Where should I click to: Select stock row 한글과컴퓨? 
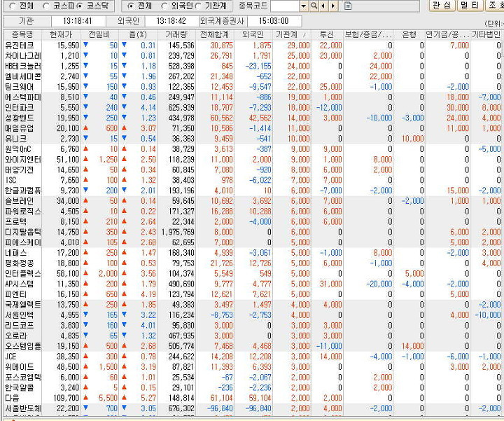[252, 191]
